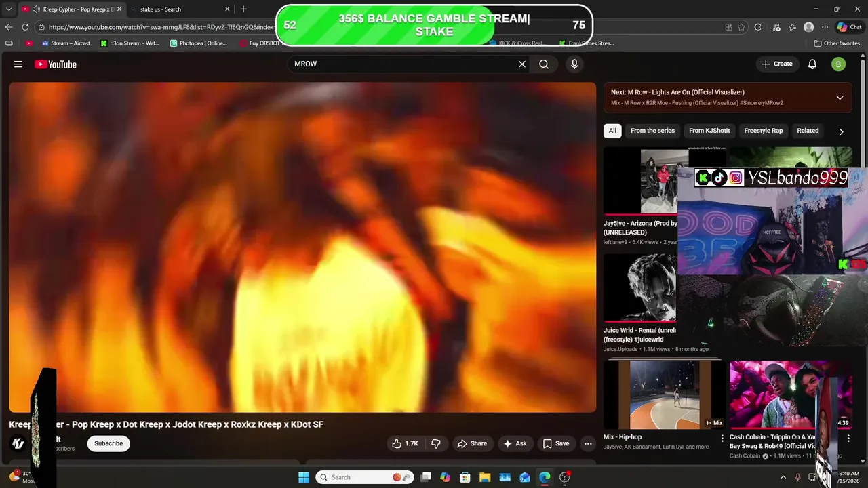Expand the Next playlist panel chevron
This screenshot has height=488, width=868.
point(840,98)
